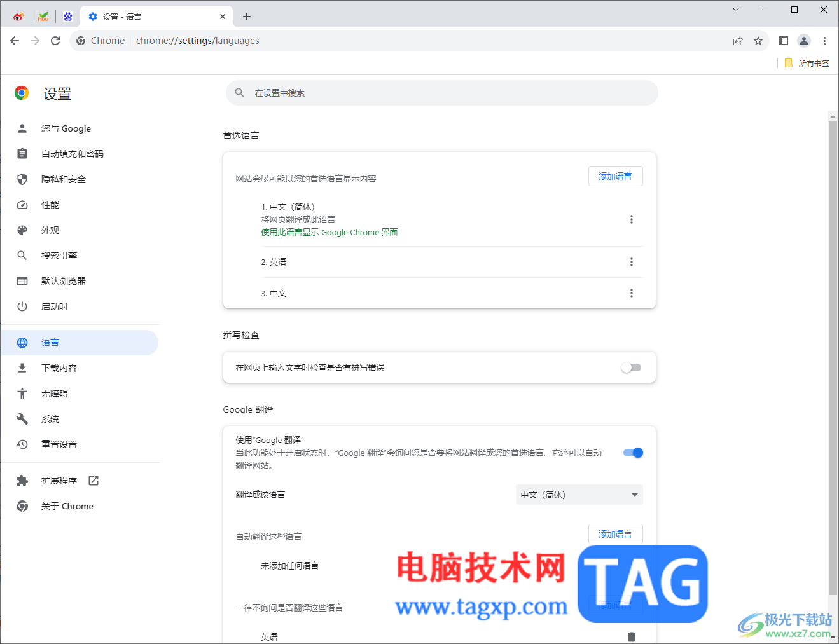Screen dimensions: 839x644
Task: Click the address bar URL
Action: pyautogui.click(x=197, y=41)
